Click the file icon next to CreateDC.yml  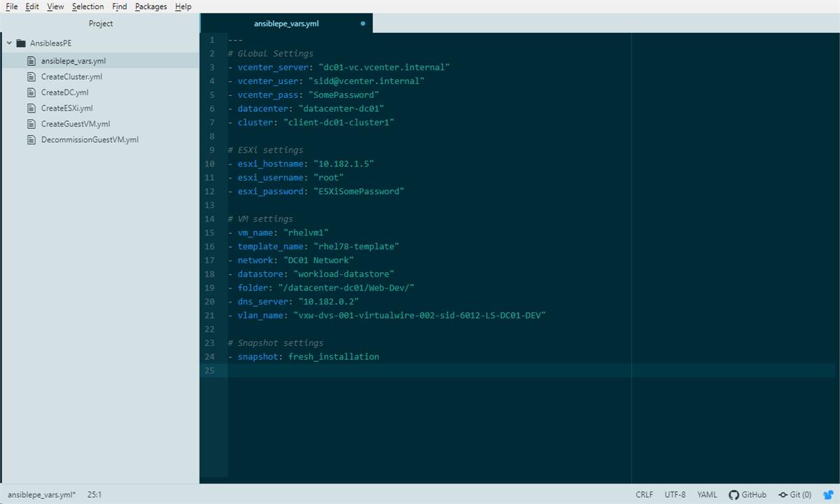pos(30,92)
